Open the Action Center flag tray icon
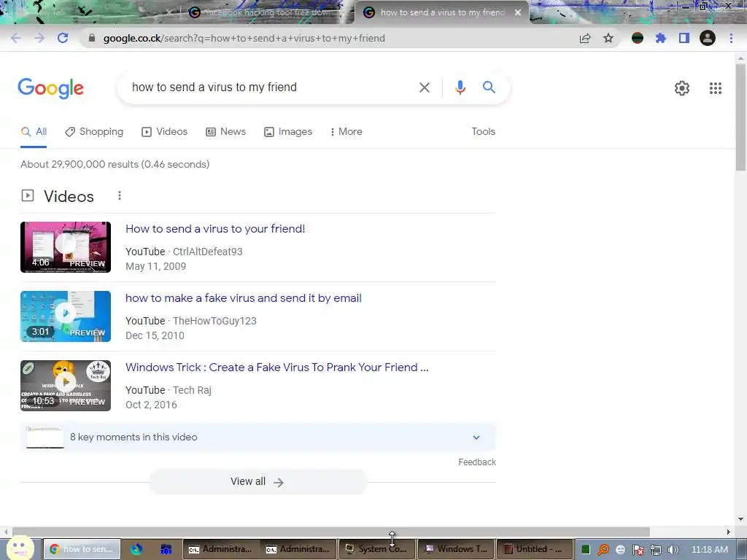This screenshot has width=747, height=560. coord(638,550)
